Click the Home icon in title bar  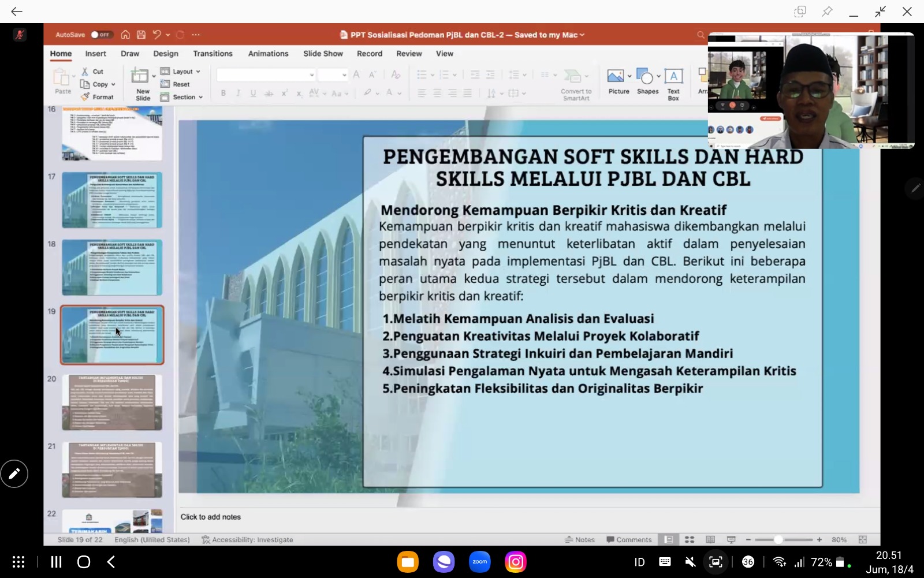click(x=125, y=35)
